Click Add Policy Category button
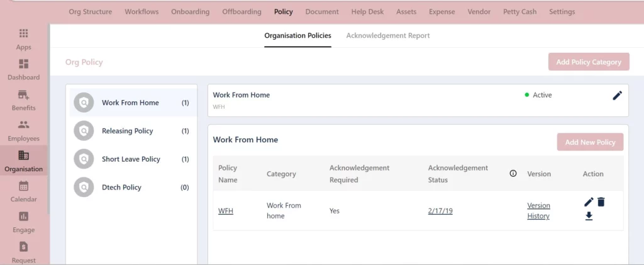Viewport: 644px width, 265px height. point(589,62)
